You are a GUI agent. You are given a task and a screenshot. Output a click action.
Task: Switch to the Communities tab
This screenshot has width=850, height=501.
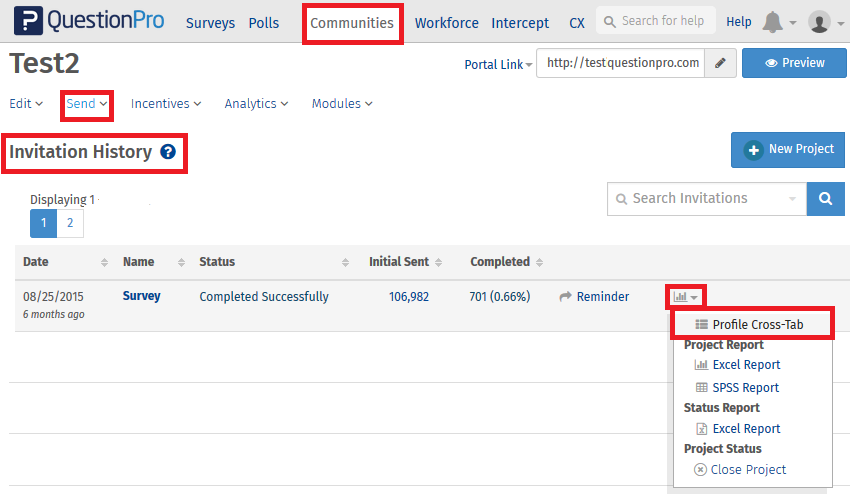pos(352,23)
